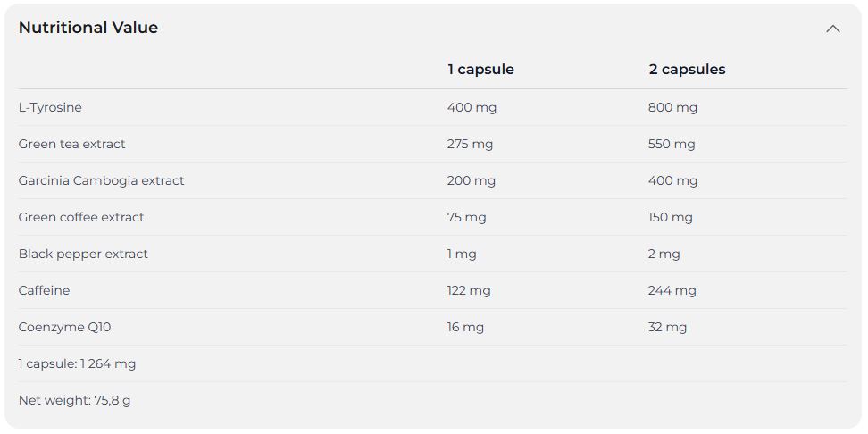868x434 pixels.
Task: Collapse the Nutritional Value section chevron
Action: 832,29
